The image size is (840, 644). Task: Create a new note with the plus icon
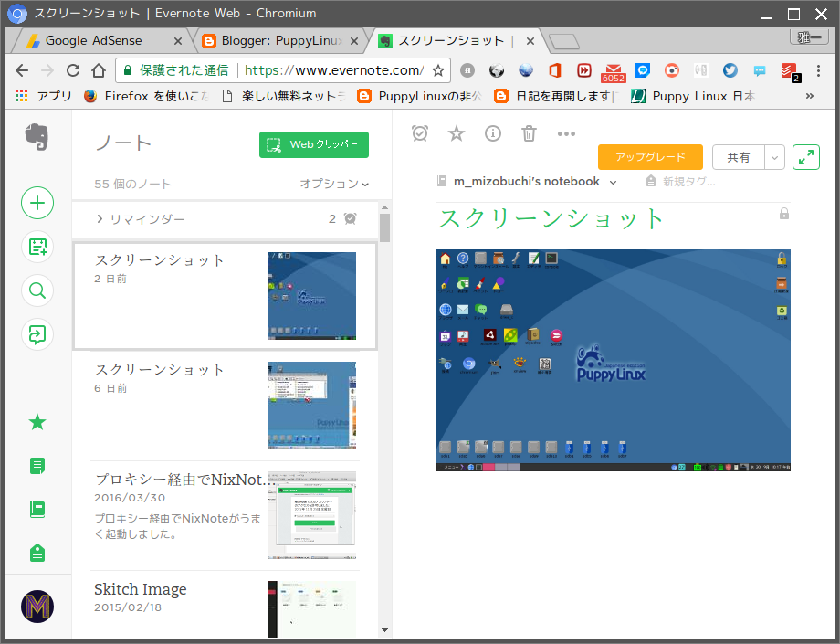(37, 203)
